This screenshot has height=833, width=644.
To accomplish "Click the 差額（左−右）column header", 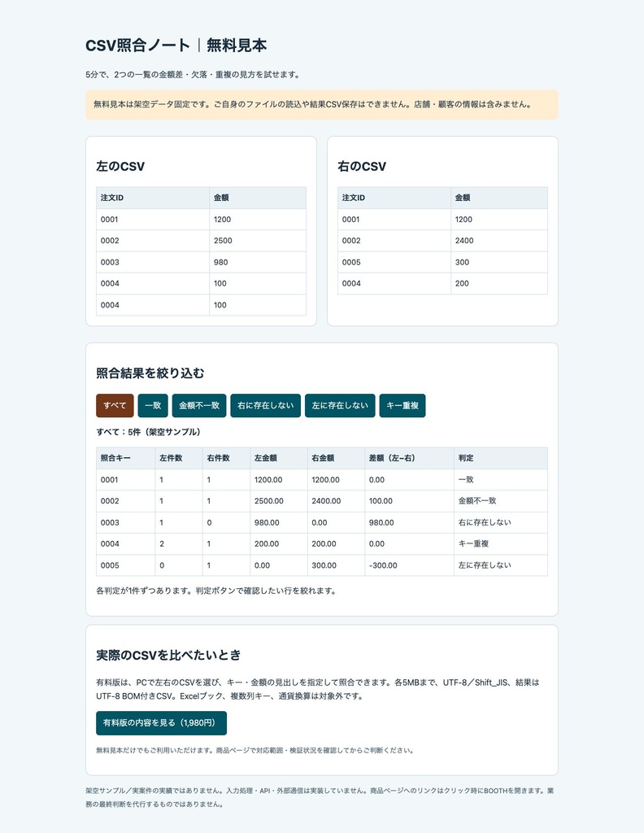I will [x=409, y=458].
